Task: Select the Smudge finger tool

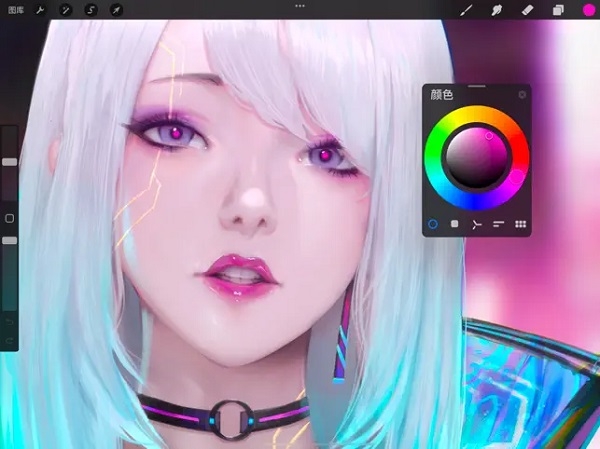Action: pyautogui.click(x=497, y=10)
